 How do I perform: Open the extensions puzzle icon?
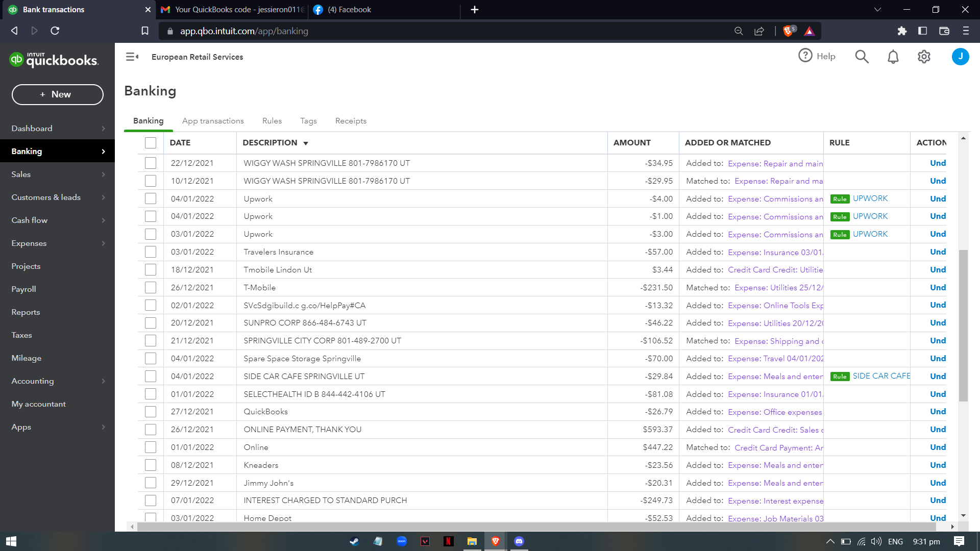click(x=902, y=31)
